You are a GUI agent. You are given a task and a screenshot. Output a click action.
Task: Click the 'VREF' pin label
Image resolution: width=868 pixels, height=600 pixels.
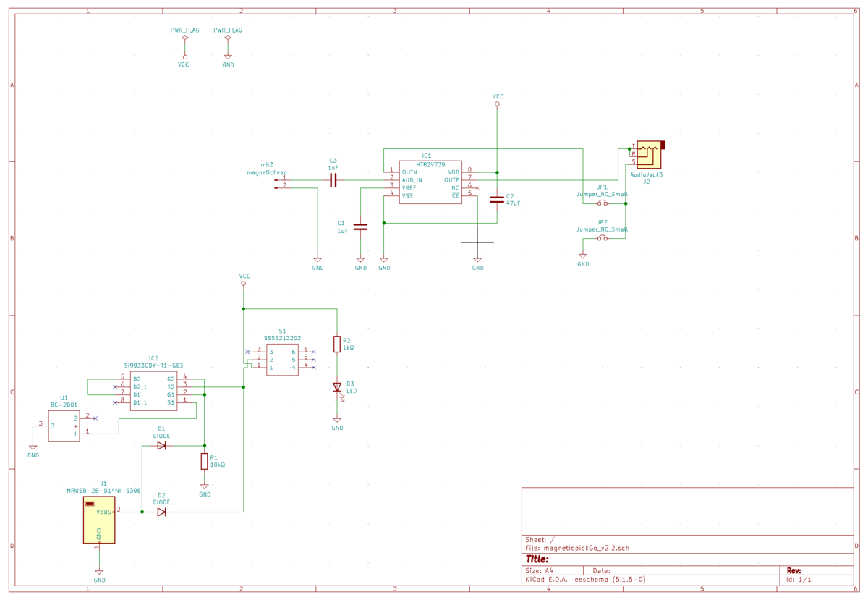coord(409,187)
